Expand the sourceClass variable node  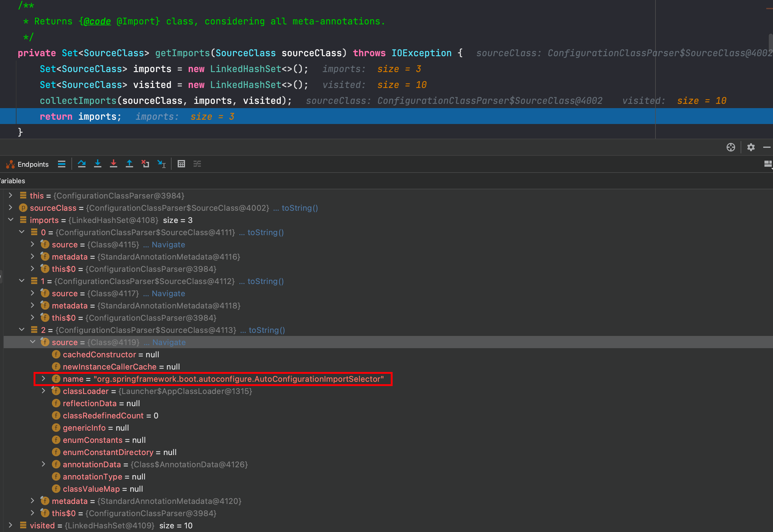pyautogui.click(x=10, y=208)
